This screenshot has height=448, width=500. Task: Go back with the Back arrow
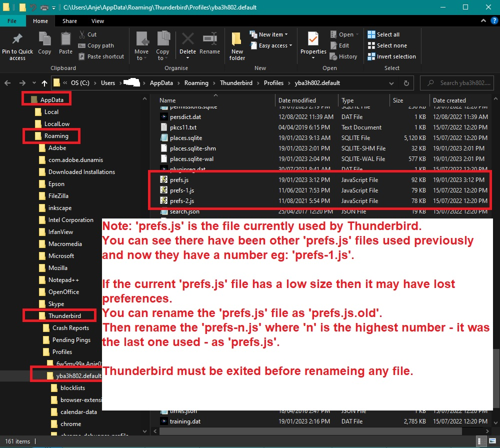point(7,83)
